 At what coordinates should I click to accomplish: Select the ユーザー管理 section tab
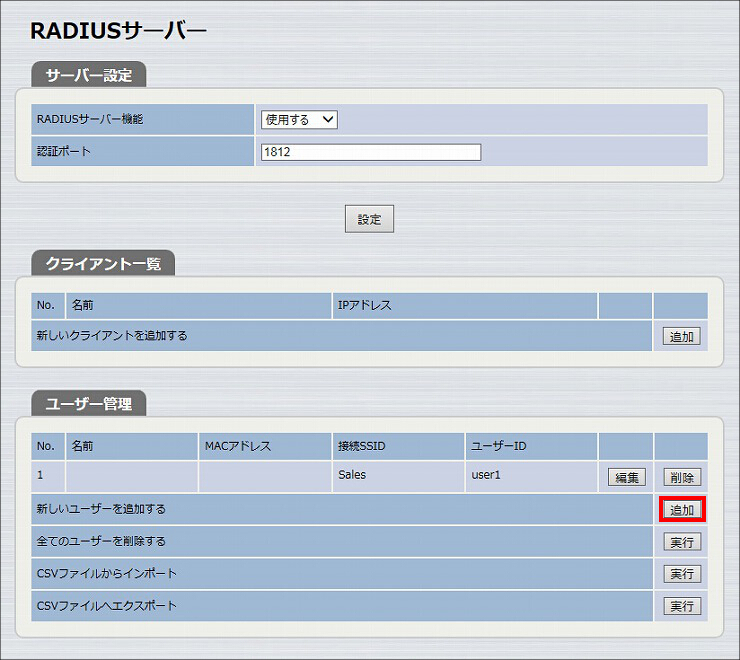click(x=89, y=404)
